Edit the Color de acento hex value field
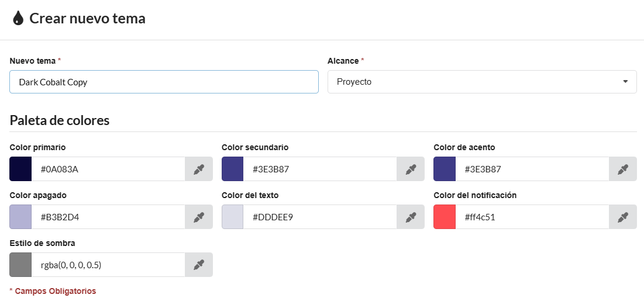Screen dimensions: 644x305 tap(532, 169)
